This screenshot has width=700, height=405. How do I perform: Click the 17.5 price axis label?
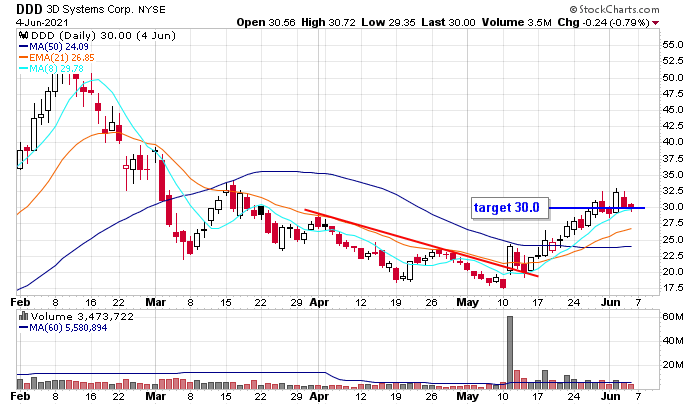coord(673,288)
